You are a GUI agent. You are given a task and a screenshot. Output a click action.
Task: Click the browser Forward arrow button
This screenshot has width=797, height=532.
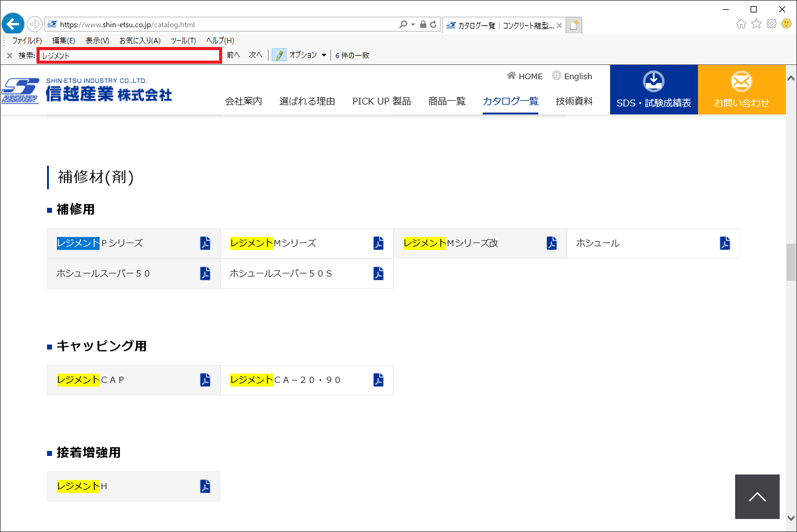(x=34, y=25)
